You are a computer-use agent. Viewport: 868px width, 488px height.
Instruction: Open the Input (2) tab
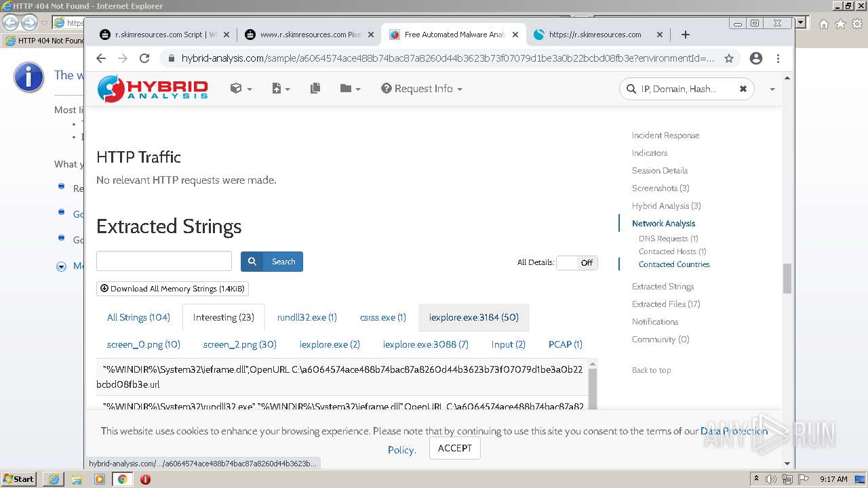[509, 344]
